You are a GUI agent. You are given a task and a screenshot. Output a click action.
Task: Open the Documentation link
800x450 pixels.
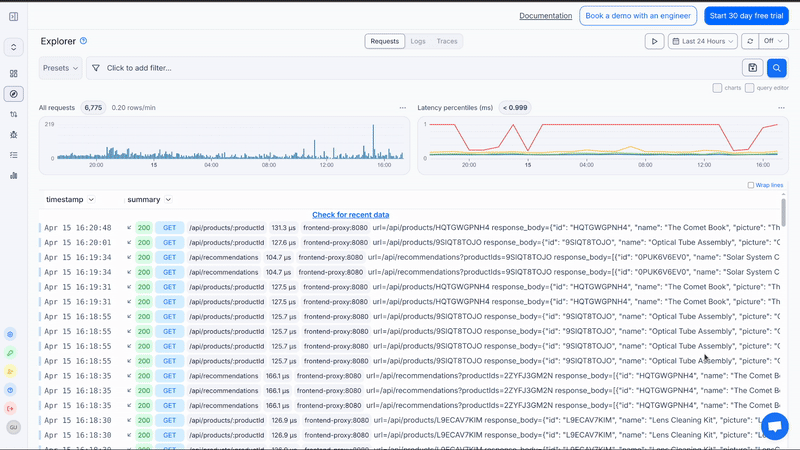point(545,16)
